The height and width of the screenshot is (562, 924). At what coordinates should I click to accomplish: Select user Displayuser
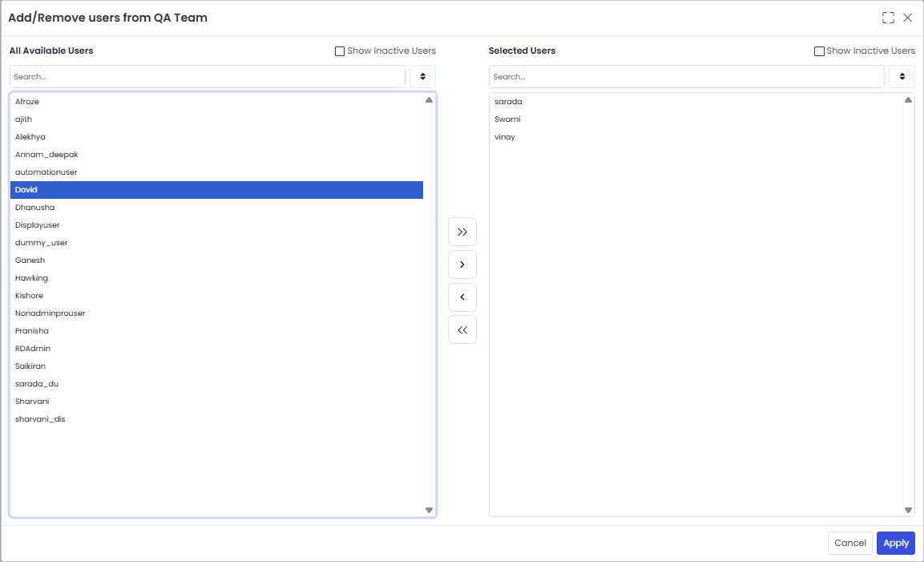tap(216, 225)
